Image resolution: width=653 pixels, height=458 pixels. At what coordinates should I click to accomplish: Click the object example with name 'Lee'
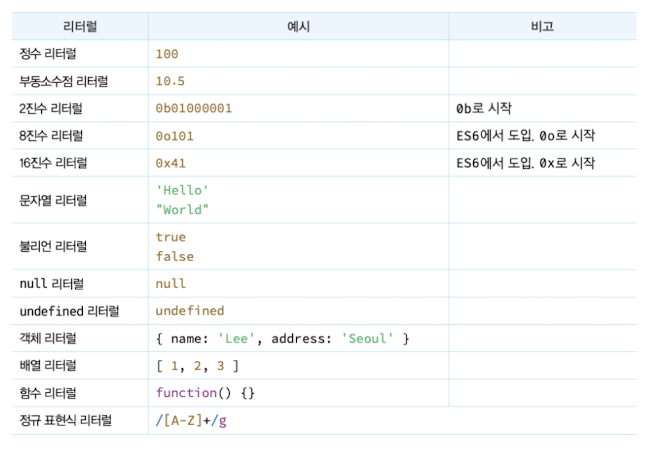click(x=283, y=339)
